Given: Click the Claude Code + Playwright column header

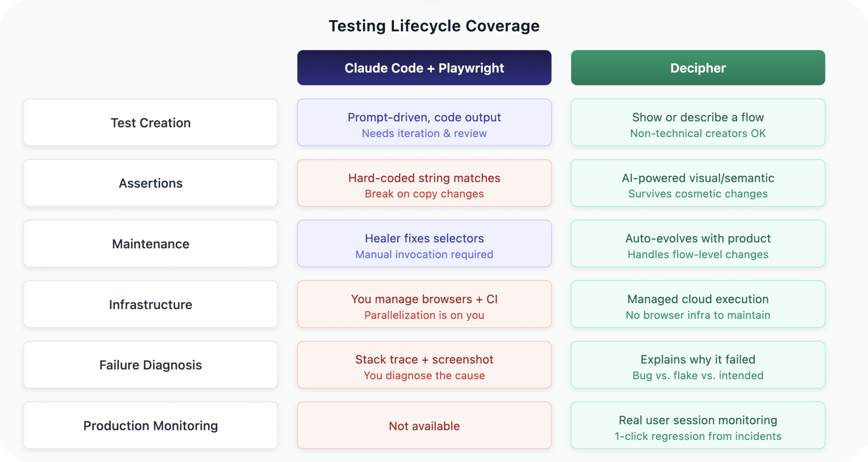Looking at the screenshot, I should click(x=424, y=68).
